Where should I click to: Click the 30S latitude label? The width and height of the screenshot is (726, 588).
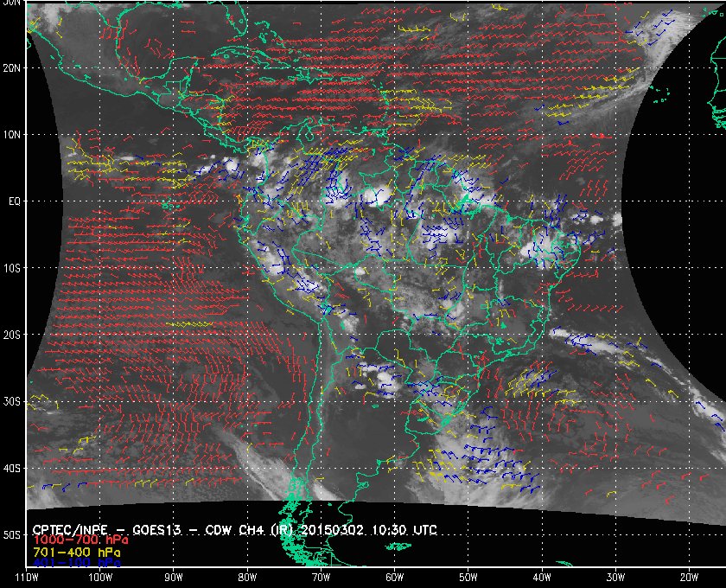11,401
